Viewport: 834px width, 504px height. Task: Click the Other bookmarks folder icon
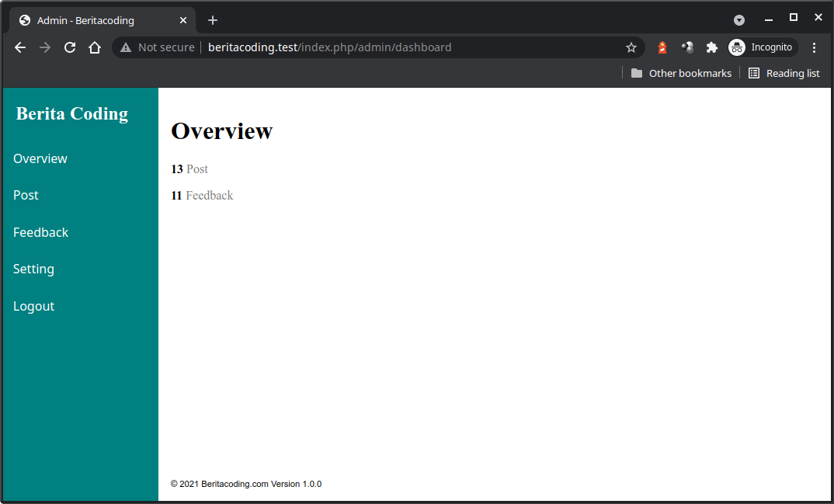[x=636, y=73]
